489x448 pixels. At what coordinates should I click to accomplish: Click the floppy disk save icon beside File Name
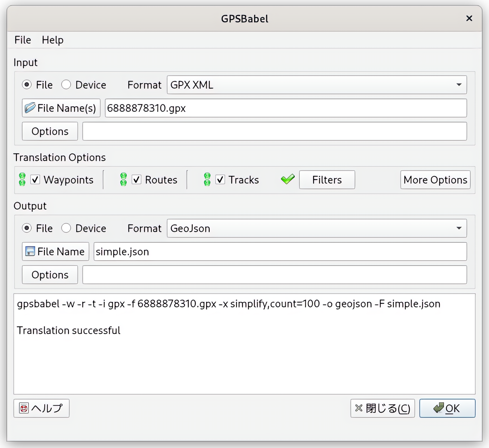click(30, 251)
